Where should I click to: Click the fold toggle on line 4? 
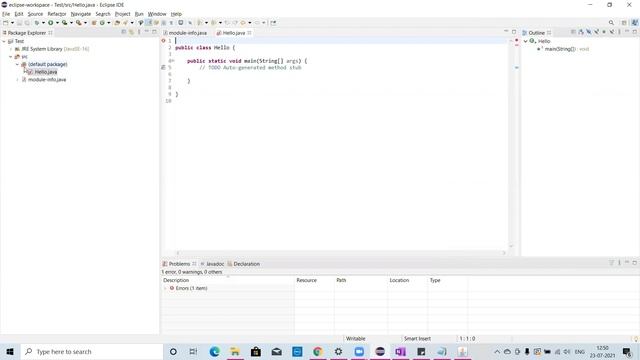[x=172, y=61]
